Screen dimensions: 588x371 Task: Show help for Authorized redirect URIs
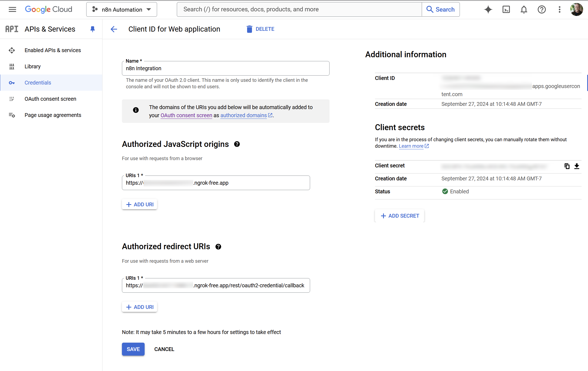click(218, 247)
